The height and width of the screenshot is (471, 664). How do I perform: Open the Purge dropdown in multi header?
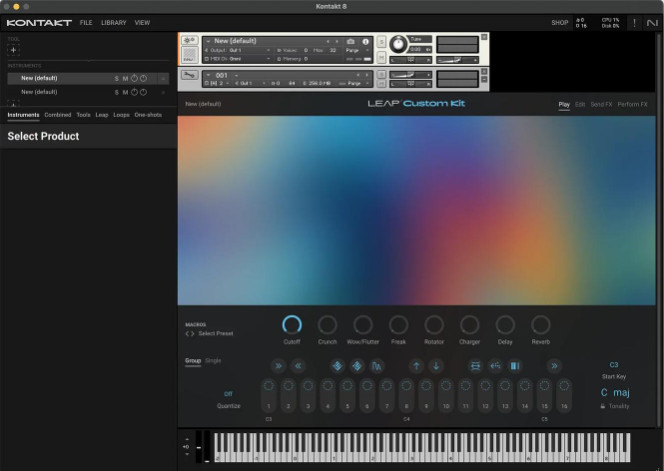coord(357,50)
